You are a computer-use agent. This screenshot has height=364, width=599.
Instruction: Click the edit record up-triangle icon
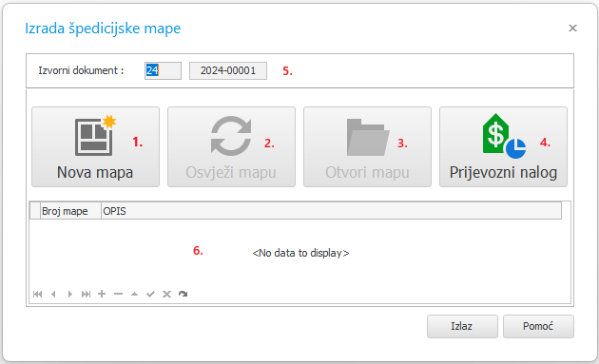point(134,294)
